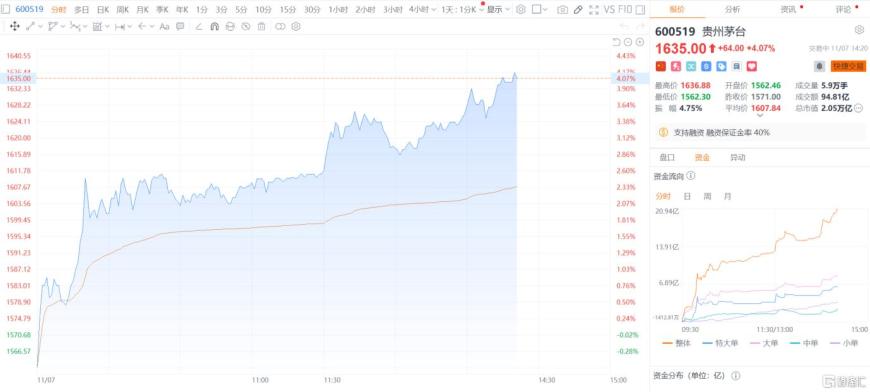
Task: Enter fullscreen chart mode icon
Action: tap(594, 9)
